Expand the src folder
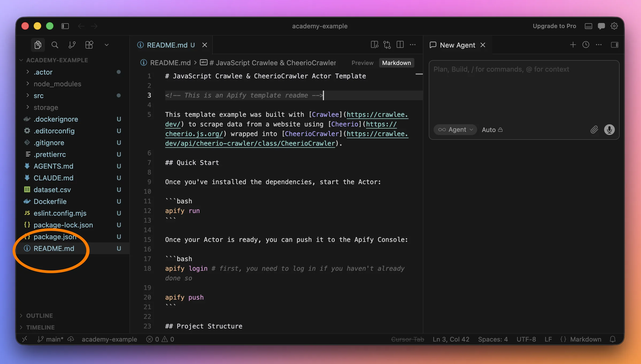The height and width of the screenshot is (364, 641). [73, 95]
